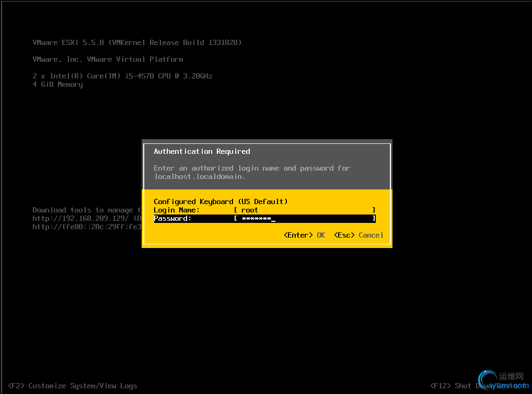
Task: Click the Authentication Required title
Action: [202, 152]
